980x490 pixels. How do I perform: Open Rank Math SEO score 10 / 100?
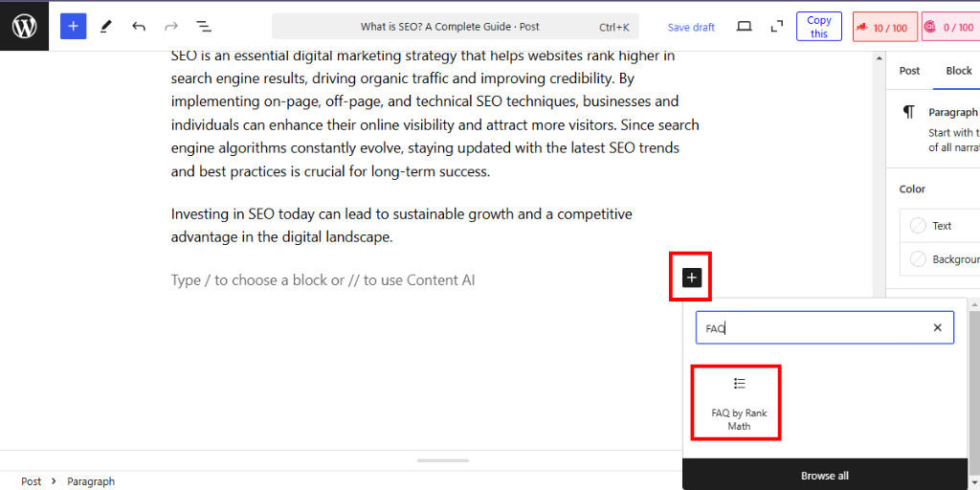(885, 27)
